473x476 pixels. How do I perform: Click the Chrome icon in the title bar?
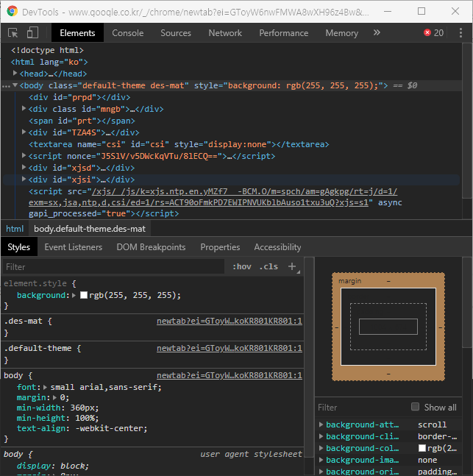point(13,11)
